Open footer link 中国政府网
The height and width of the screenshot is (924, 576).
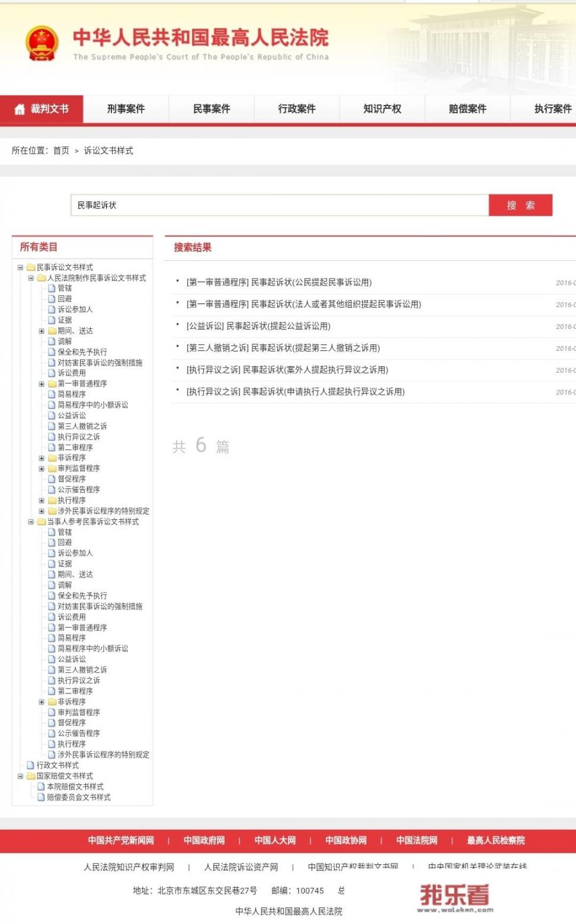point(204,840)
